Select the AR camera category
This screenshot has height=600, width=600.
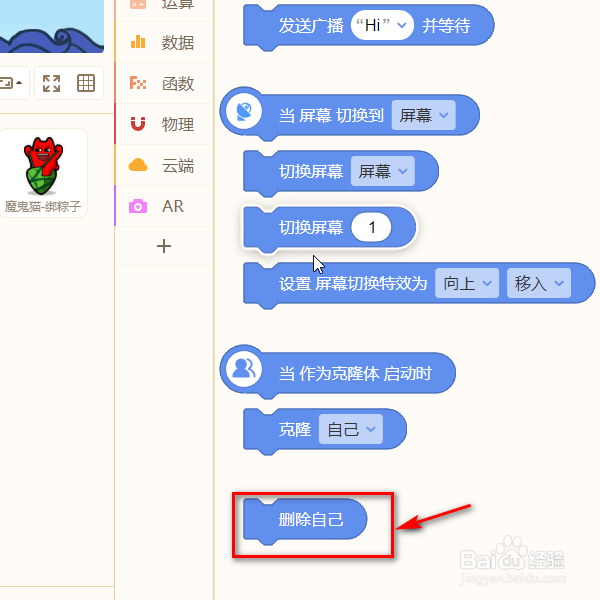[x=164, y=206]
